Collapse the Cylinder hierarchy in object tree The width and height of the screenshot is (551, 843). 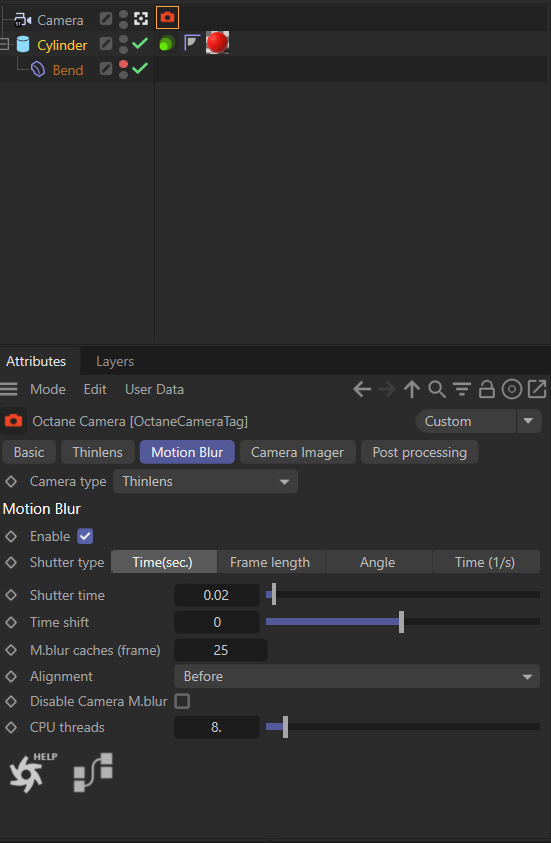click(4, 44)
